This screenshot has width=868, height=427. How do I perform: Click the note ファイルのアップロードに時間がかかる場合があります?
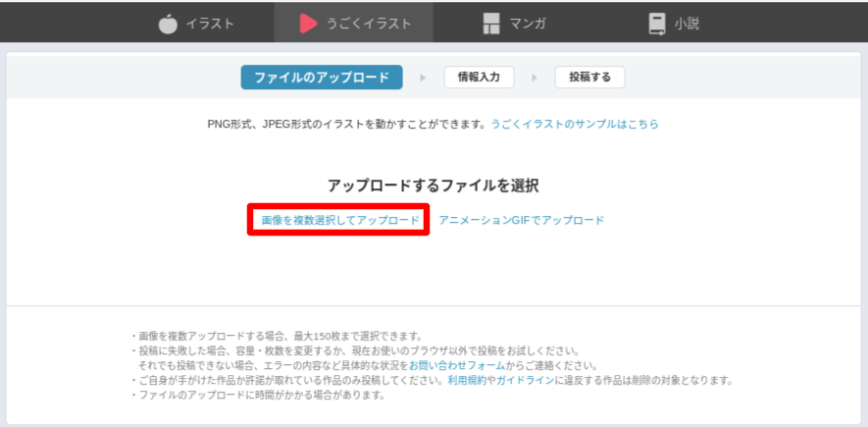point(258,396)
